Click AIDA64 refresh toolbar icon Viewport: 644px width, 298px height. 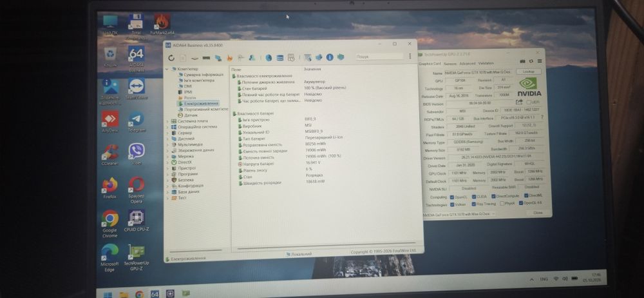171,58
